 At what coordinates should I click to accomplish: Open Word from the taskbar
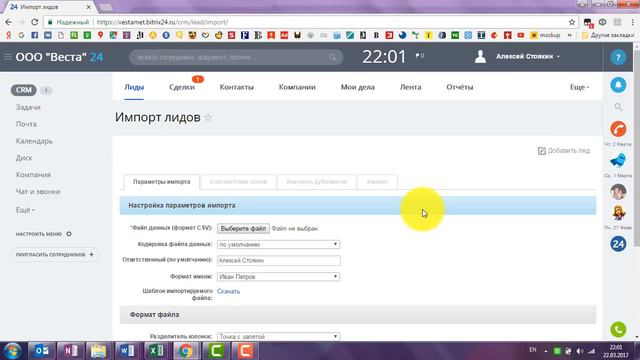tap(127, 351)
